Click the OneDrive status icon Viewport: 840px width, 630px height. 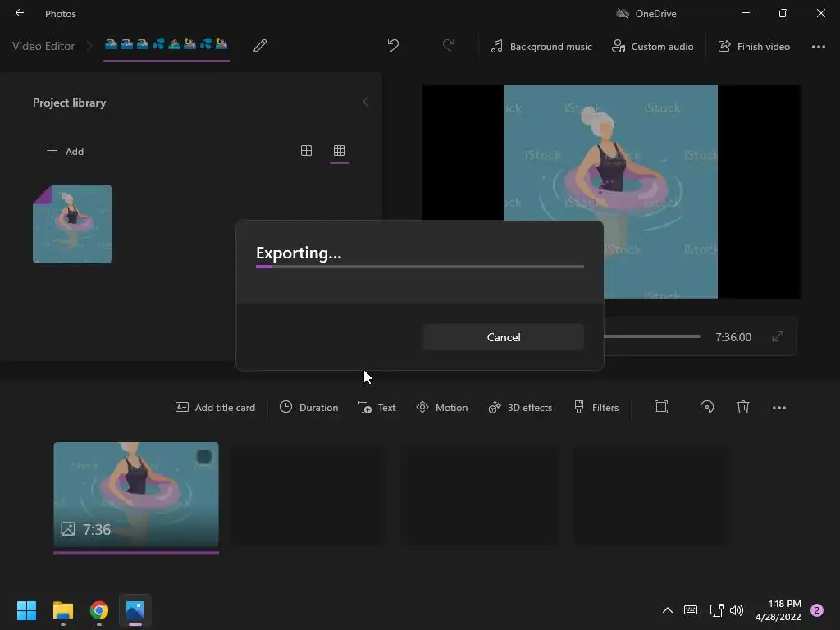coord(622,13)
